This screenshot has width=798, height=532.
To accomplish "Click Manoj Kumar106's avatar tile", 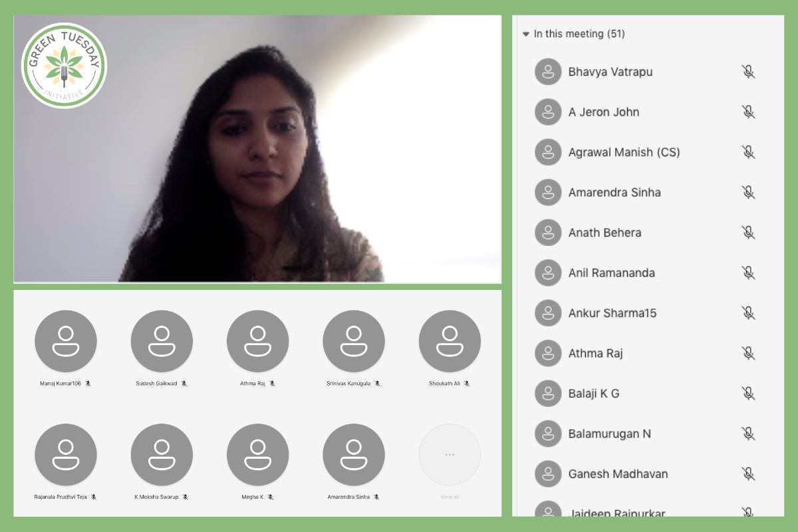I will (x=65, y=341).
